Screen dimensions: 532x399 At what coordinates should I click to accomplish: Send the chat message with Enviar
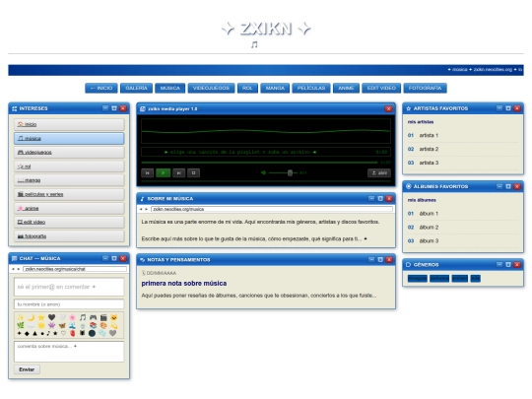point(27,369)
